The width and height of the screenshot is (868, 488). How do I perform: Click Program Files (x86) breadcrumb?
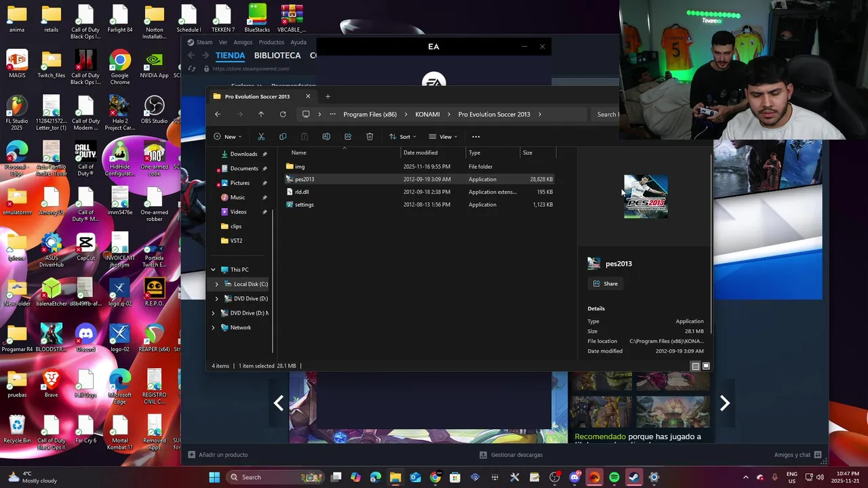pyautogui.click(x=370, y=114)
